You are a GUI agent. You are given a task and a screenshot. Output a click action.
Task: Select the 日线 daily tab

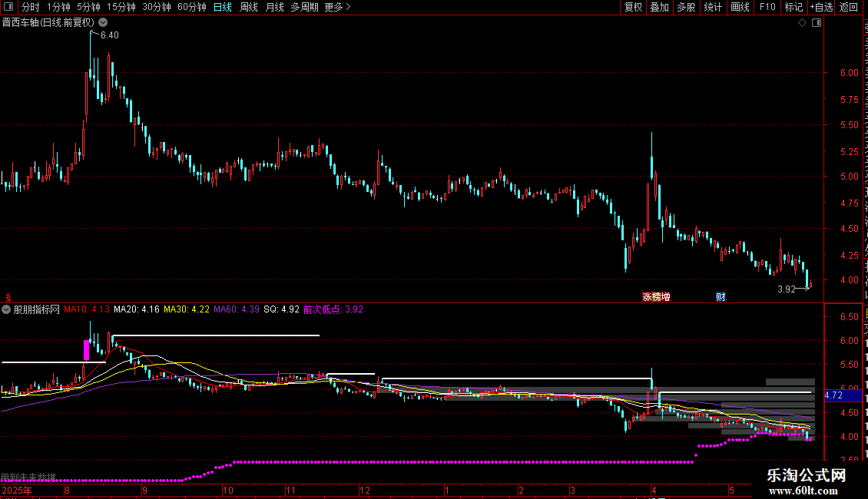(223, 7)
